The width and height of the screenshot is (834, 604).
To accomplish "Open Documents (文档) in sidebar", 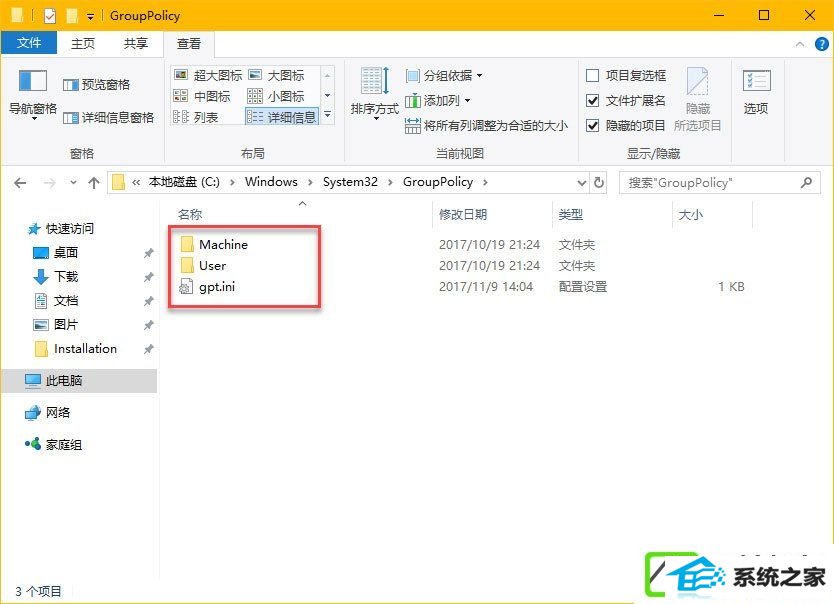I will pyautogui.click(x=56, y=300).
